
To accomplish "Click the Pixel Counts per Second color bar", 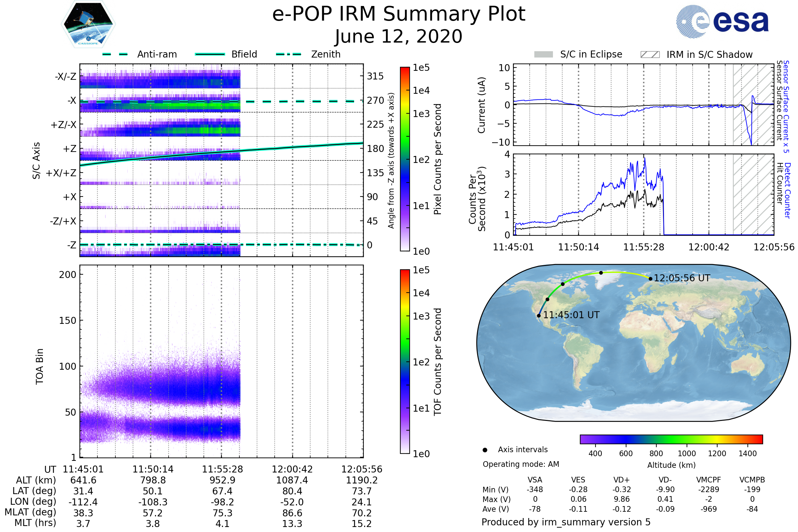I will click(x=405, y=159).
